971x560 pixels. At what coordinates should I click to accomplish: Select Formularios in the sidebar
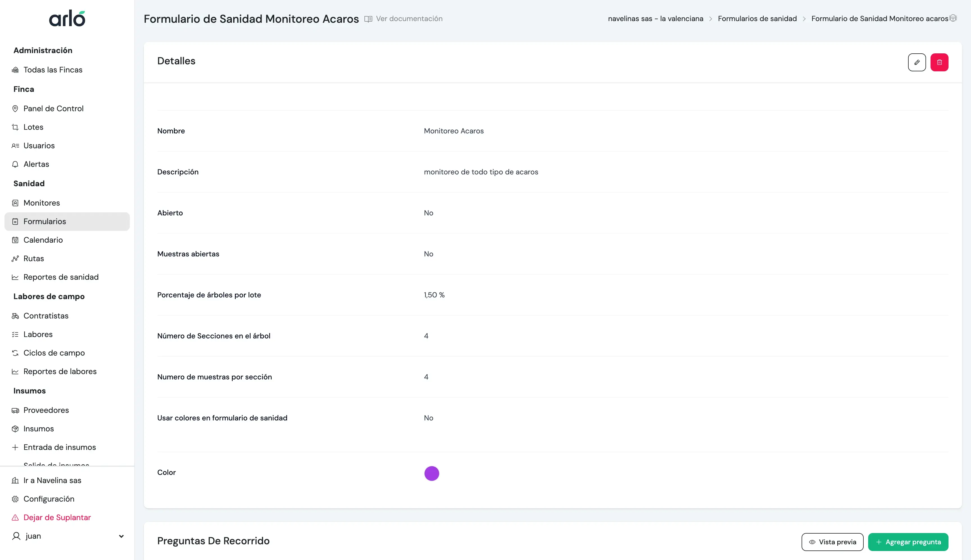click(44, 221)
